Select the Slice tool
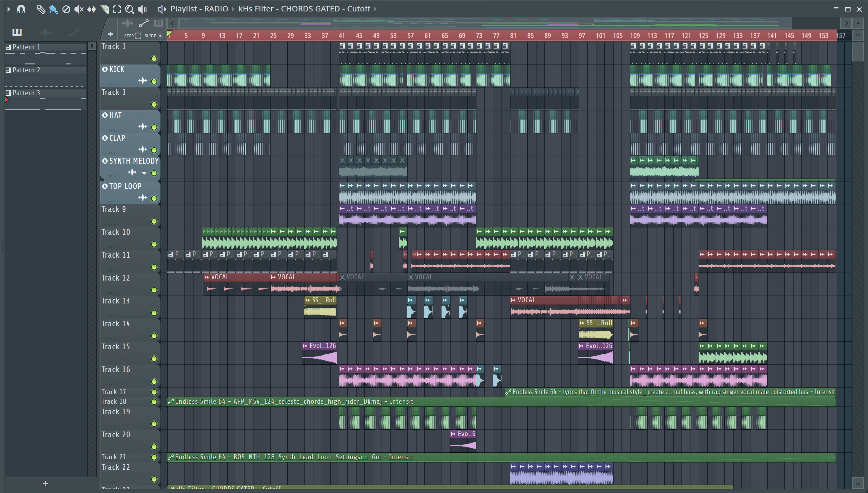868x493 pixels. pyautogui.click(x=104, y=9)
